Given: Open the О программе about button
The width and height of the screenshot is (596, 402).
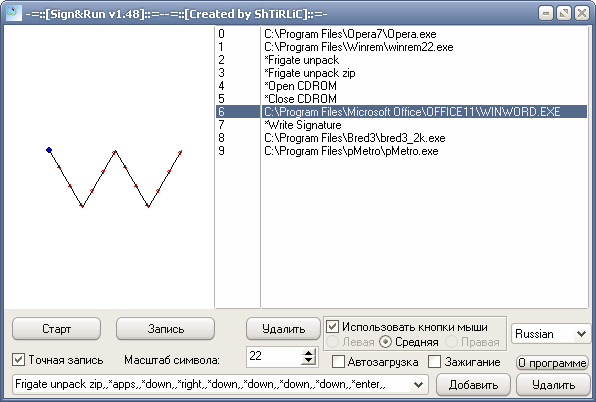Looking at the screenshot, I should 552,363.
